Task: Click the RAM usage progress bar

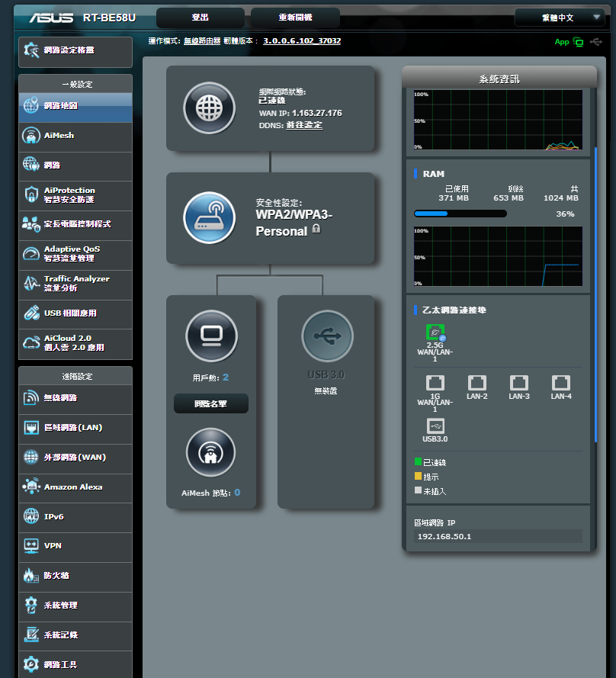Action: point(460,214)
